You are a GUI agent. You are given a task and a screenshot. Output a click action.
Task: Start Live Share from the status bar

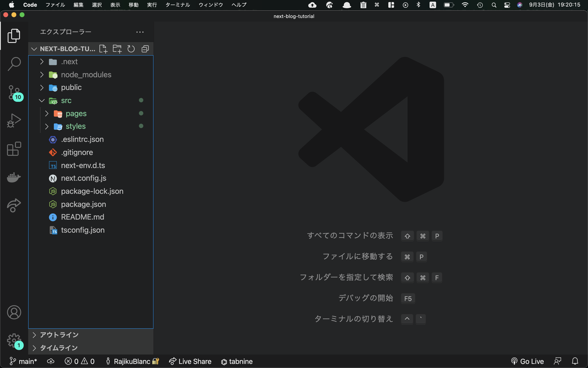pos(190,361)
